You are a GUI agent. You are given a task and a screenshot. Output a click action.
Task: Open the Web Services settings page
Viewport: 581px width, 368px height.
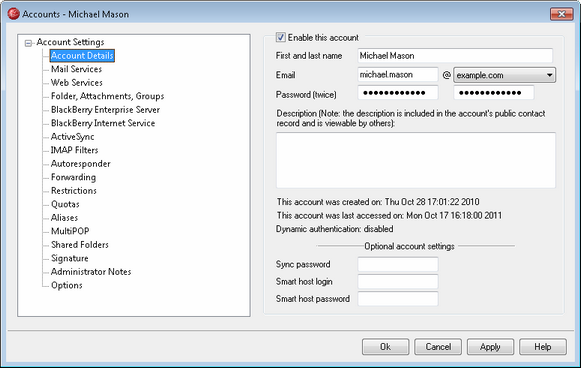click(x=77, y=83)
